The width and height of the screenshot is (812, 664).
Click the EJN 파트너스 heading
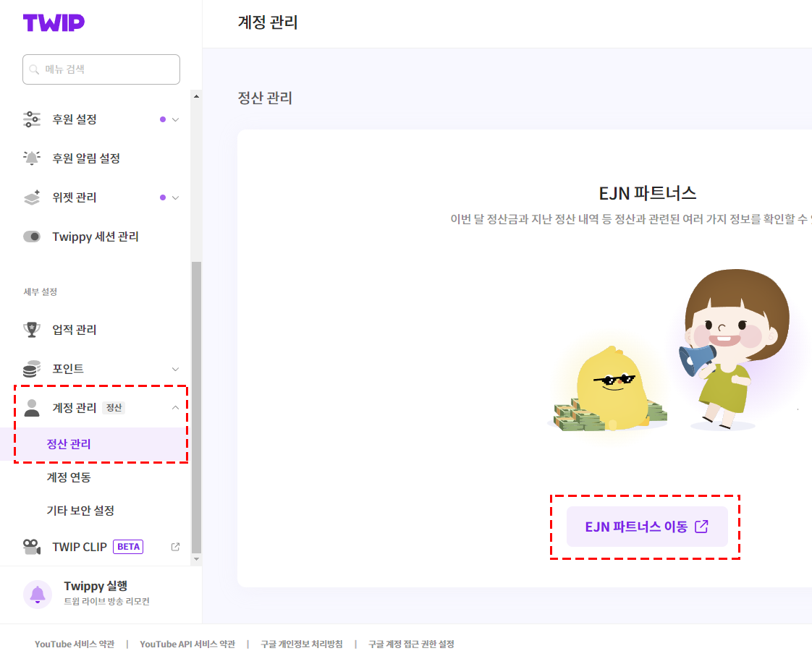pos(648,193)
